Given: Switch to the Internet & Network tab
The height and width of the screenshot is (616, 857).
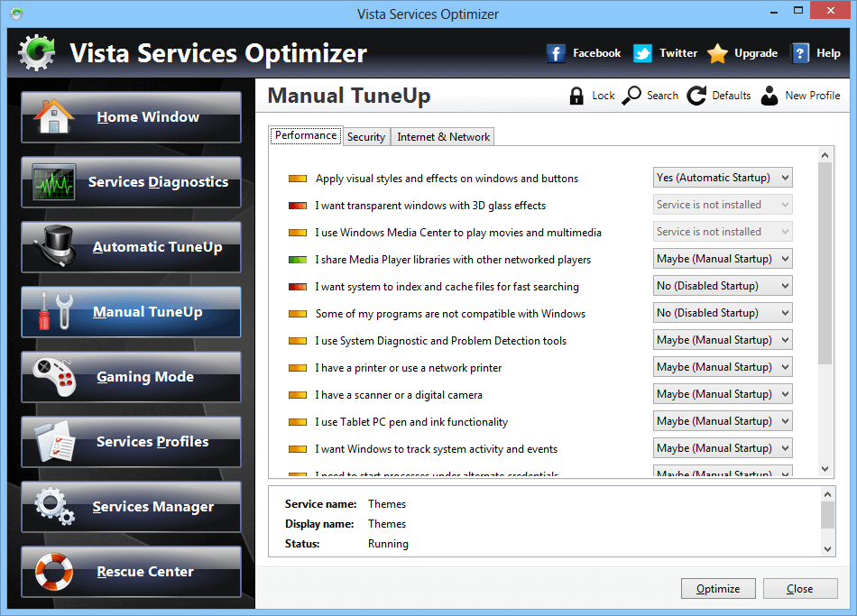Looking at the screenshot, I should (x=443, y=137).
